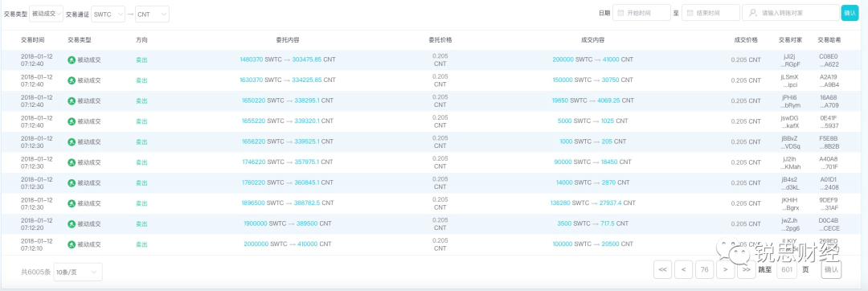Click the 确认 button next to page jump
This screenshot has width=868, height=291.
[831, 269]
